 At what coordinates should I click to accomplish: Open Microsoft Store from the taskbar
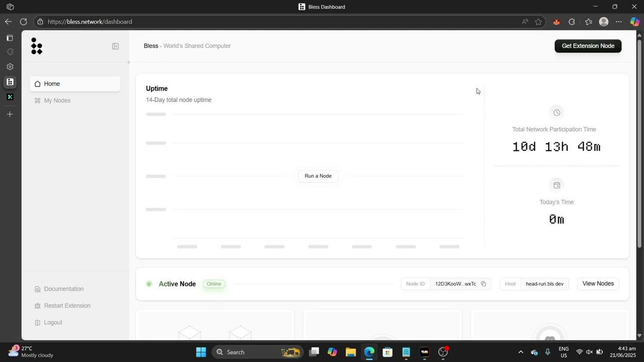point(387,352)
